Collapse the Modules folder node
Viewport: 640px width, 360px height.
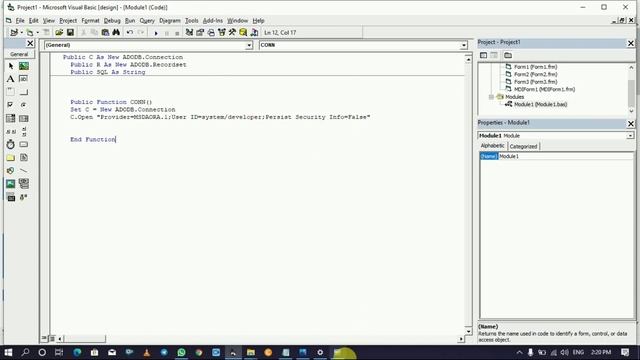(x=491, y=97)
